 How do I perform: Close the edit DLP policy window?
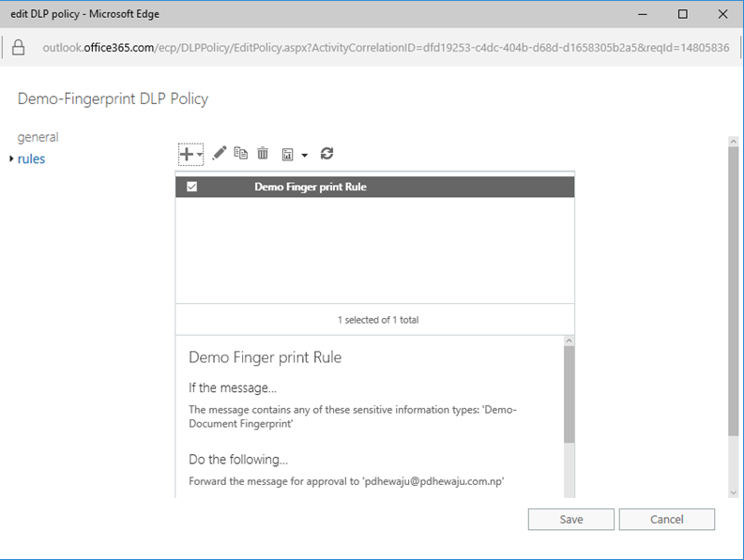click(x=722, y=14)
